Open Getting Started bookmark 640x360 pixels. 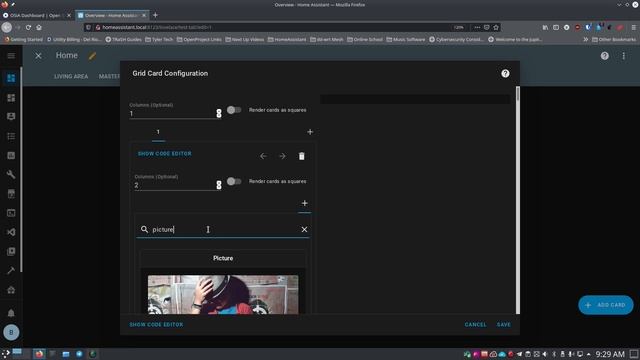23,40
